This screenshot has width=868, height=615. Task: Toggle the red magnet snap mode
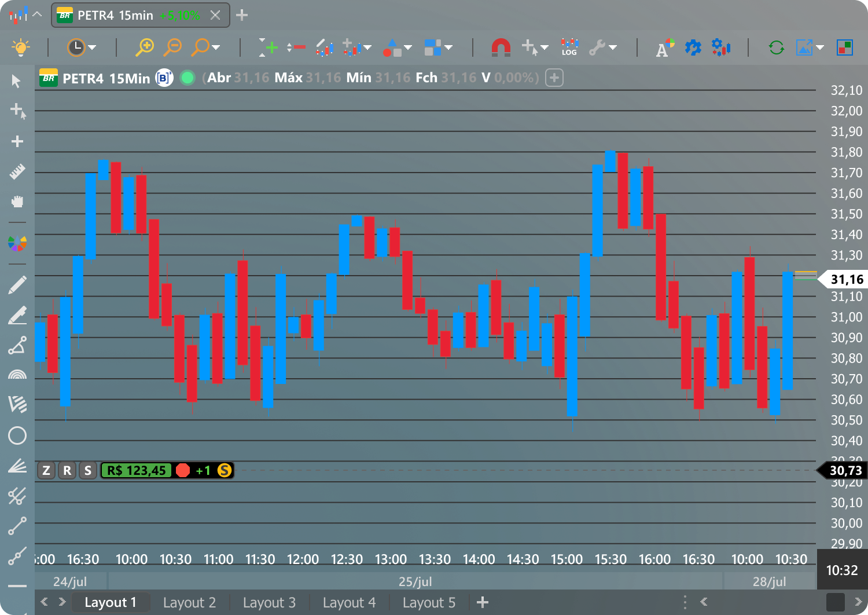click(x=501, y=47)
